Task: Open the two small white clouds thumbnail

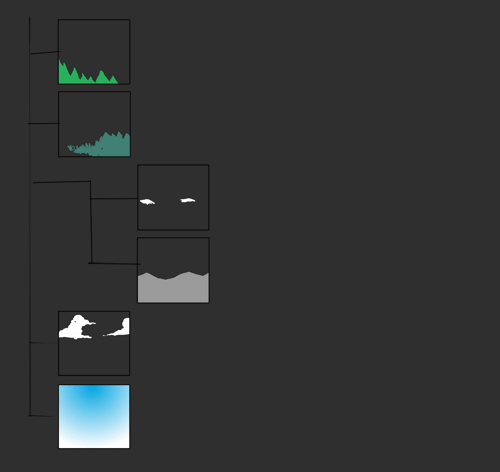Action: tap(173, 197)
